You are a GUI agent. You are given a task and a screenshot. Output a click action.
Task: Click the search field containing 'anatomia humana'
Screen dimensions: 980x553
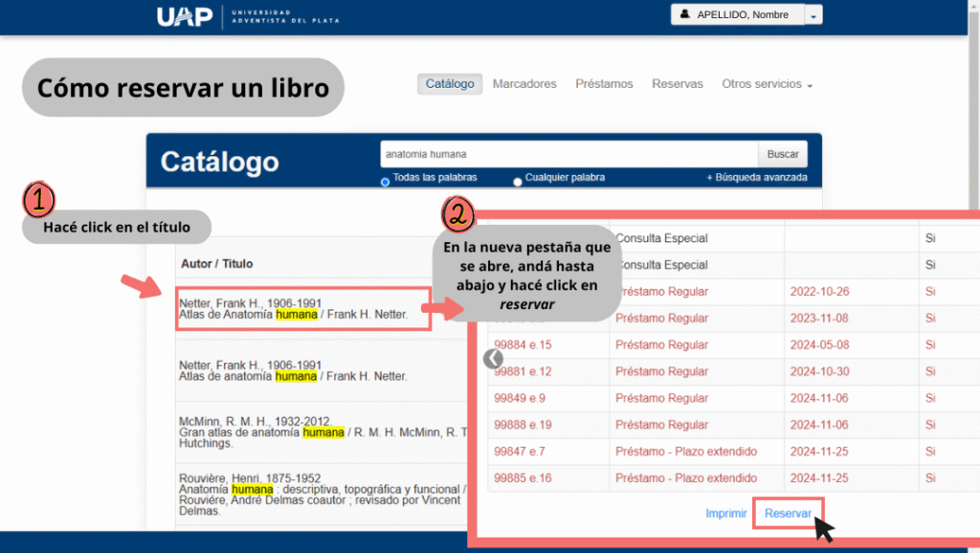tap(568, 153)
